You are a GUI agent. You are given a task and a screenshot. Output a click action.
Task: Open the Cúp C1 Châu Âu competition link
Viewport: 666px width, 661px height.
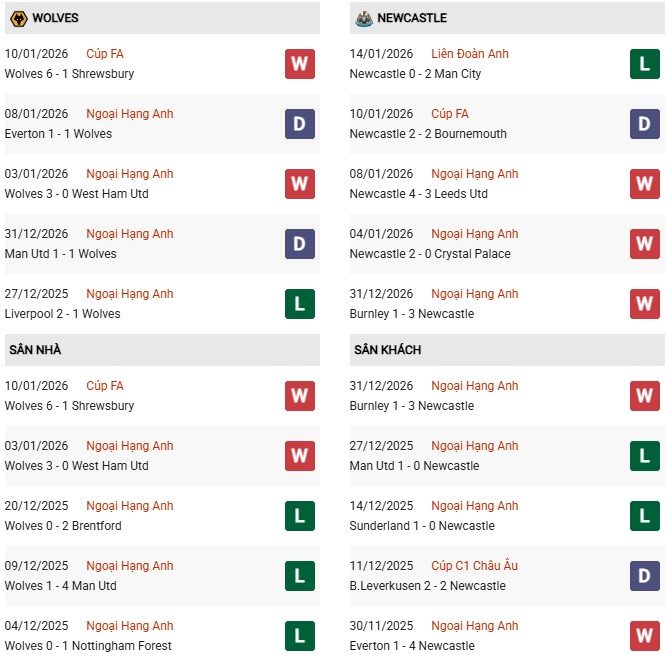click(474, 566)
